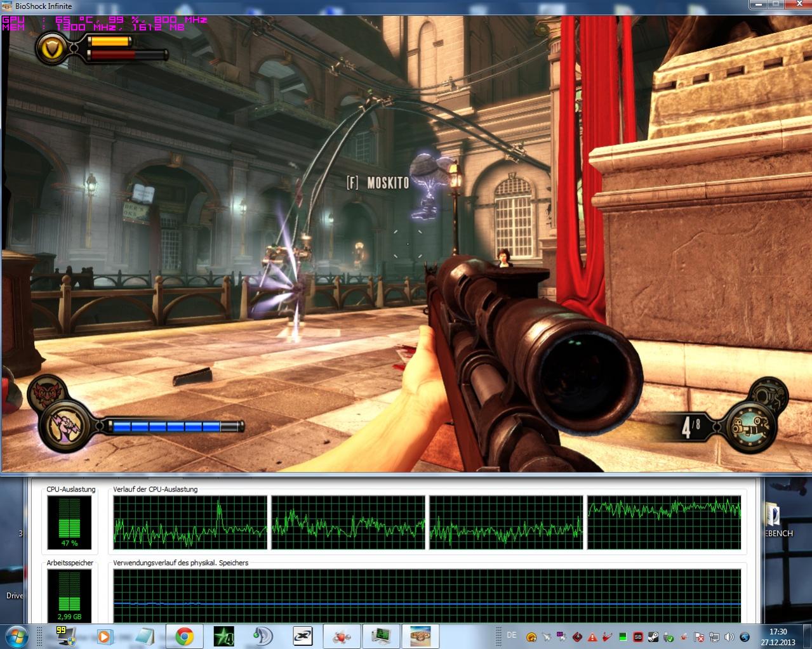
Task: Click the first CPU core history graph
Action: point(190,522)
